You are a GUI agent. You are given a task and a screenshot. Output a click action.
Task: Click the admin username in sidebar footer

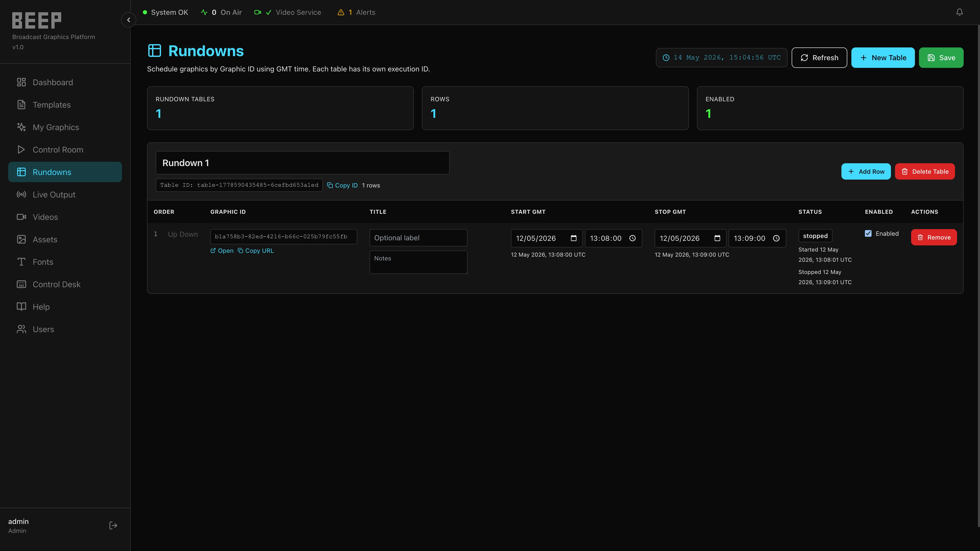18,521
